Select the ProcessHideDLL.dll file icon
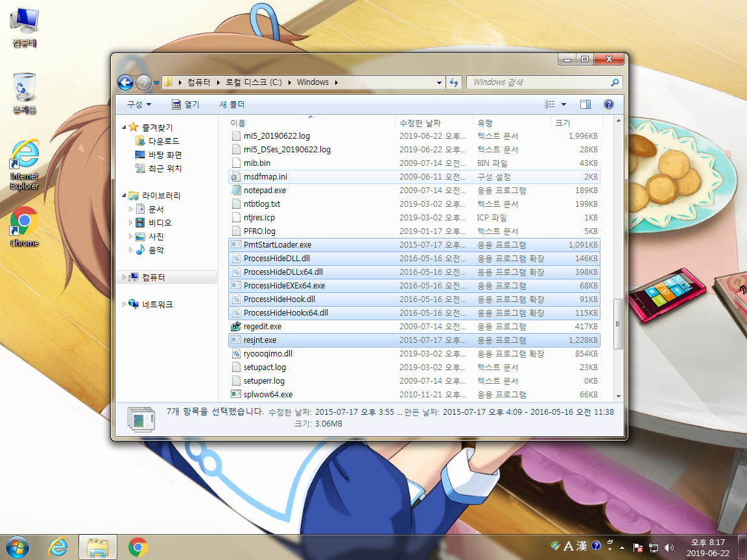This screenshot has width=747, height=560. (x=236, y=258)
